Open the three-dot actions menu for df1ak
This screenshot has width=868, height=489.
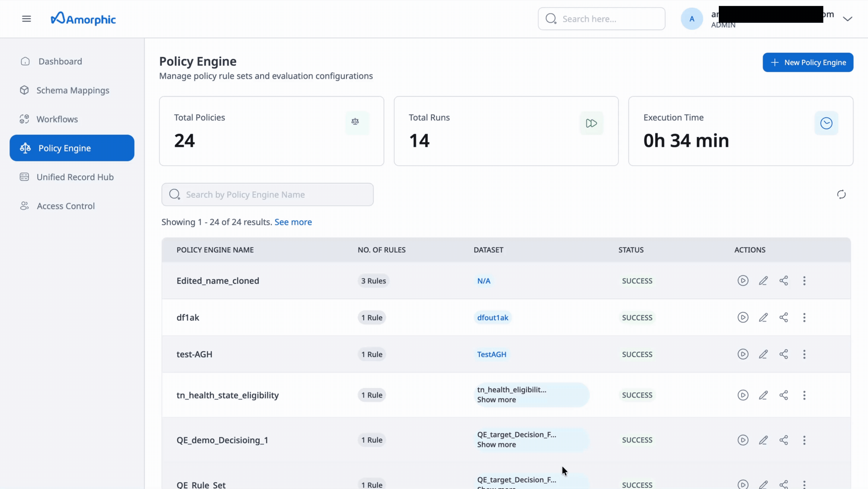[804, 317]
